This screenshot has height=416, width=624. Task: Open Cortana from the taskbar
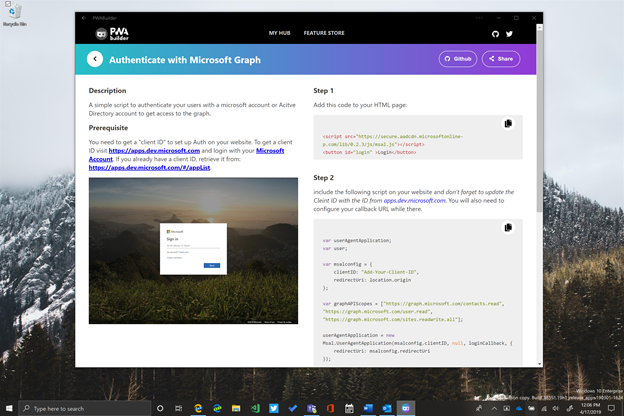pos(160,408)
